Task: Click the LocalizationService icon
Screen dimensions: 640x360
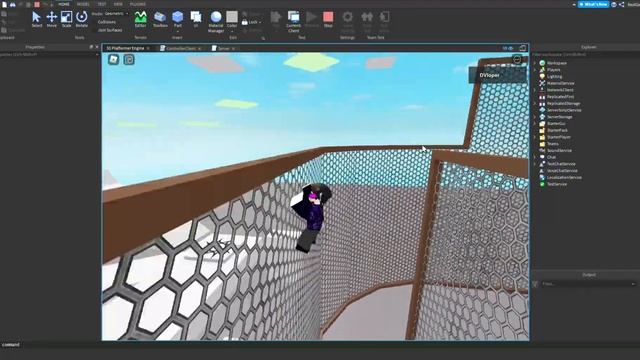Action: click(x=542, y=177)
